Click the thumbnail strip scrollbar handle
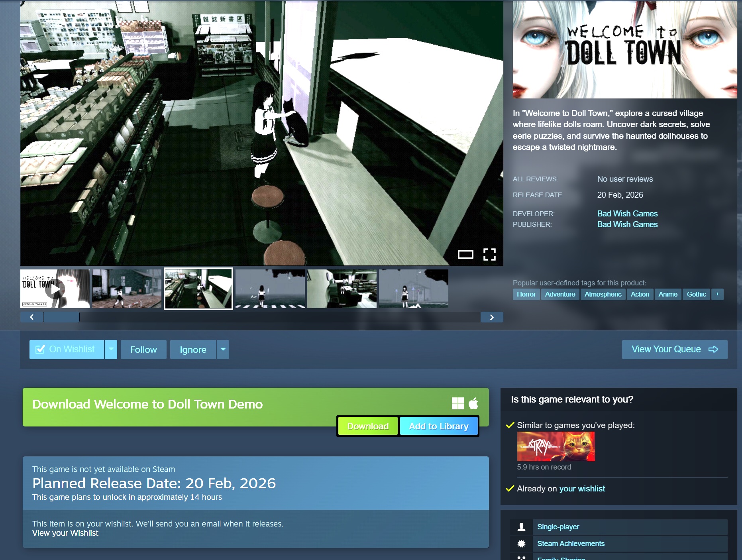The height and width of the screenshot is (560, 742). pos(61,317)
